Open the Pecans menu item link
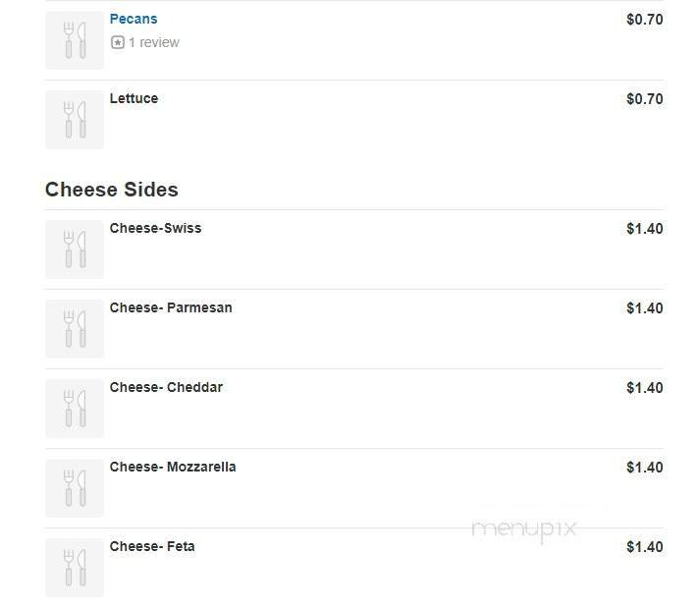Screen dimensions: 700x610 [x=134, y=19]
